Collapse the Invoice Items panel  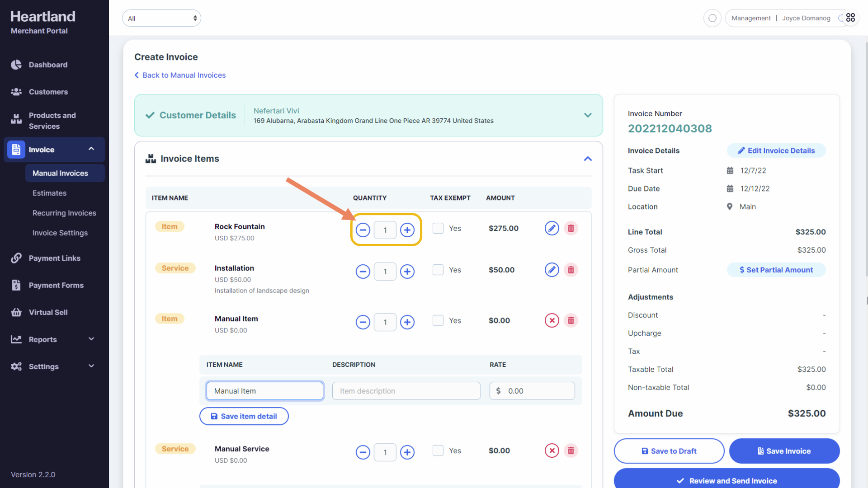[587, 159]
